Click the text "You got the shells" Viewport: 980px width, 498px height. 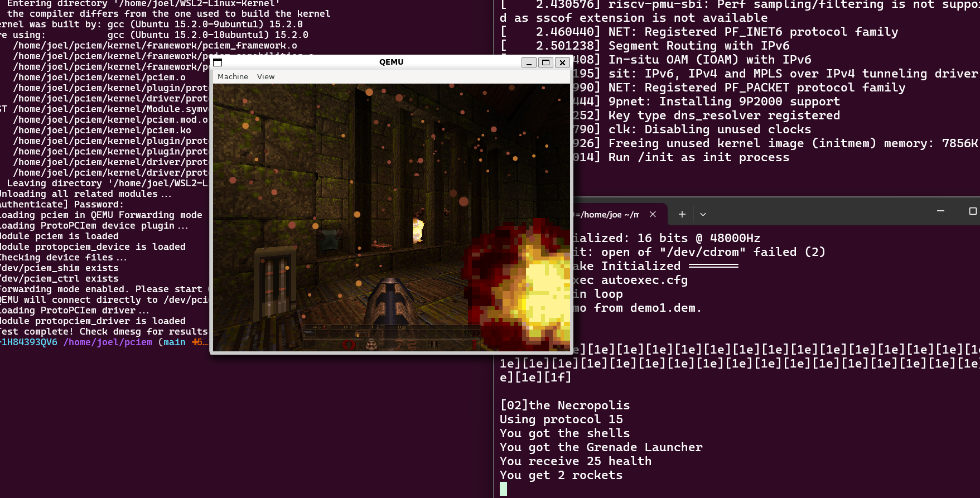coord(565,433)
